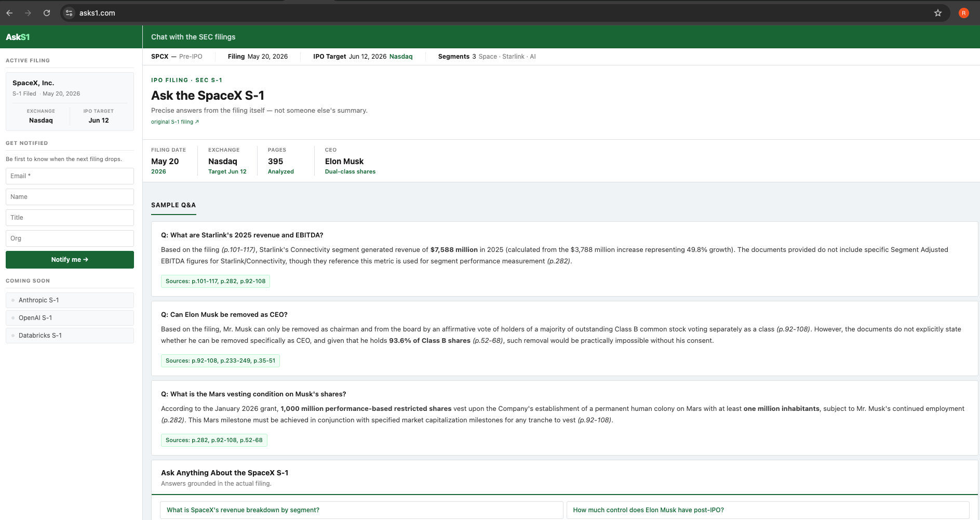Ask suggested question about revenue breakdown by segment
Viewport: 980px width, 520px height.
[x=361, y=510]
